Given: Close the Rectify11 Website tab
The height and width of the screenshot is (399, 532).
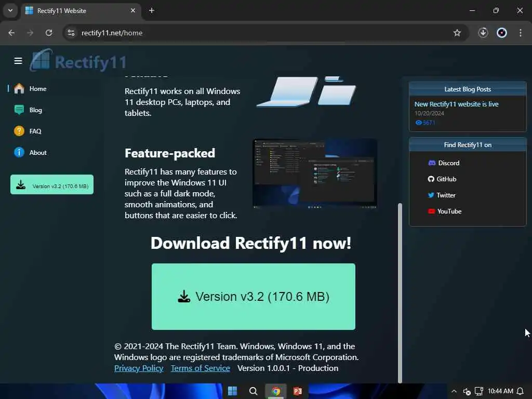Looking at the screenshot, I should coord(133,10).
